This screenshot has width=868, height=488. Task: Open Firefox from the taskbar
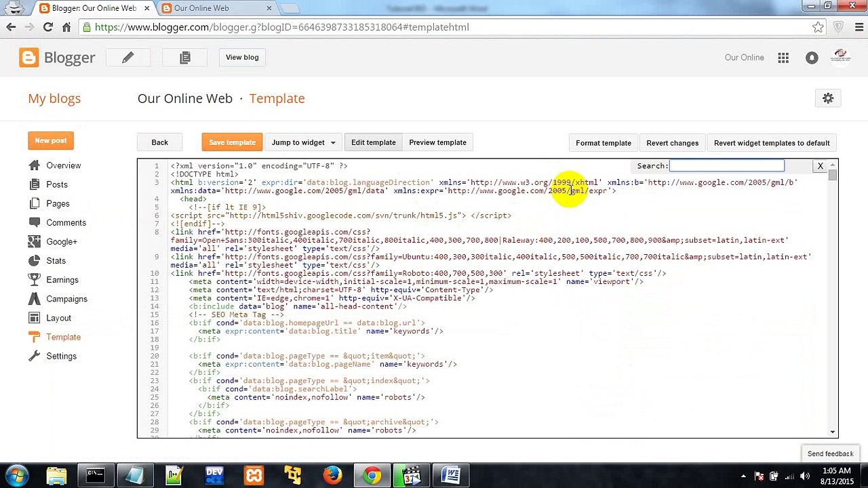tap(332, 476)
